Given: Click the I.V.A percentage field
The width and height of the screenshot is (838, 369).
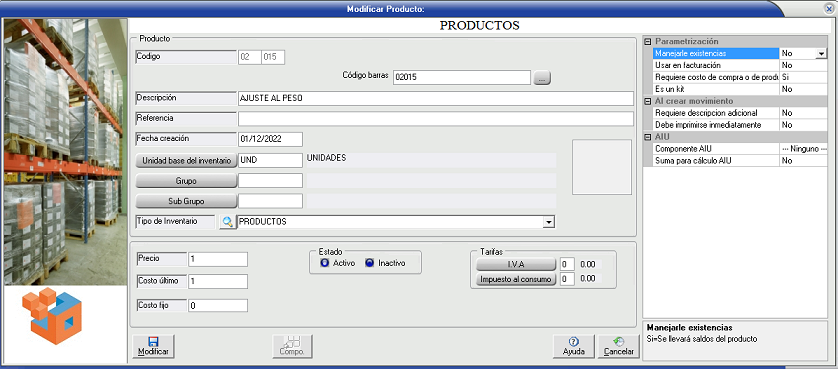Looking at the screenshot, I should coord(567,264).
